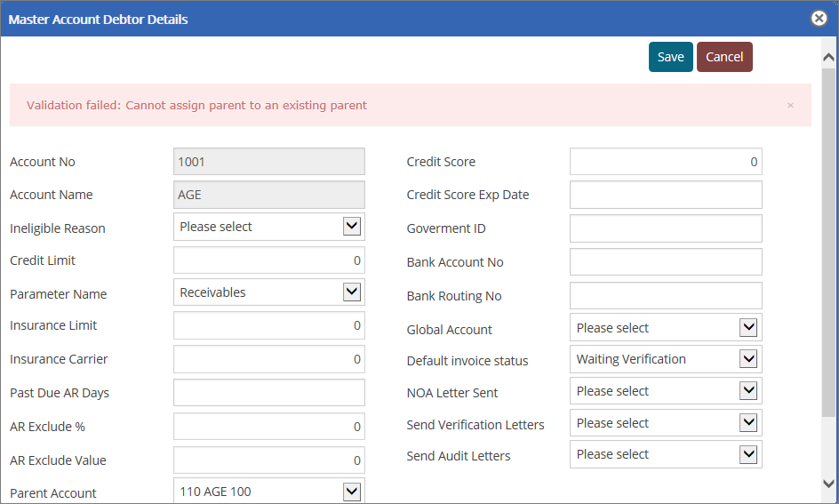Click the Credit Score input field
The height and width of the screenshot is (504, 839).
[665, 162]
